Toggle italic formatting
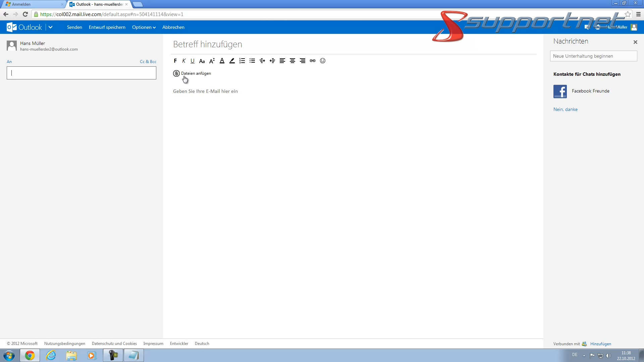The width and height of the screenshot is (644, 362). pyautogui.click(x=184, y=61)
